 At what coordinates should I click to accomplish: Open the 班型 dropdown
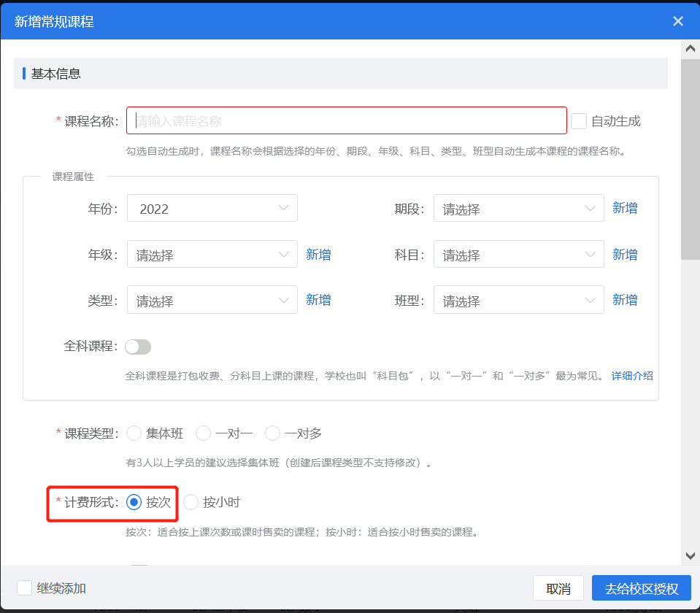518,300
